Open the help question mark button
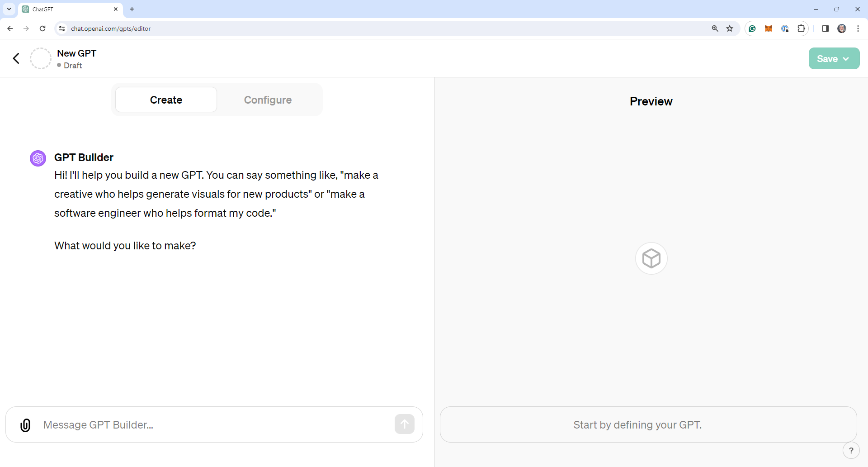Viewport: 868px width, 467px height. tap(851, 450)
